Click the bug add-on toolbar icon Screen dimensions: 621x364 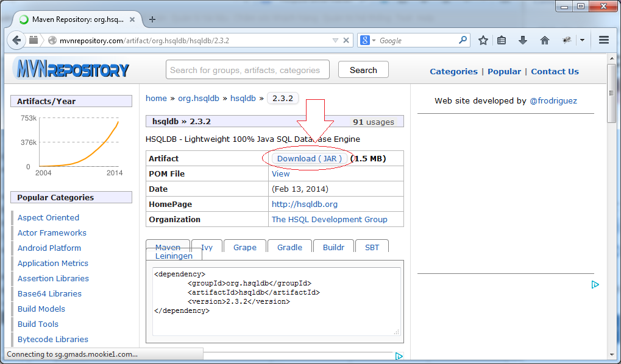pyautogui.click(x=567, y=40)
